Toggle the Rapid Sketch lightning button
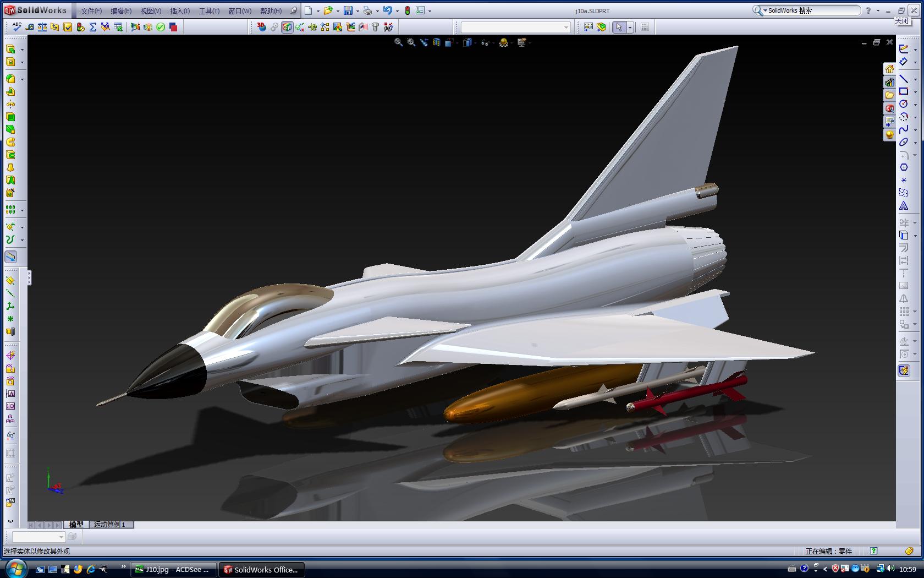Image resolution: width=924 pixels, height=578 pixels. [904, 371]
